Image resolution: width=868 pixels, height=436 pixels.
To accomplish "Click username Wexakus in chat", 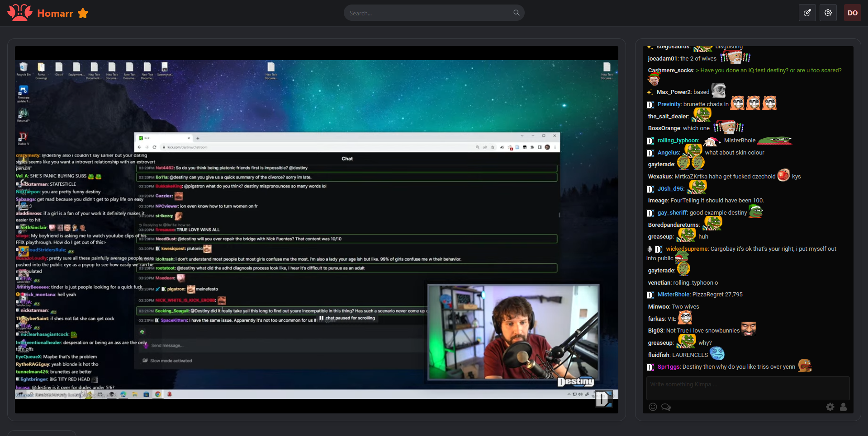I will coord(660,177).
